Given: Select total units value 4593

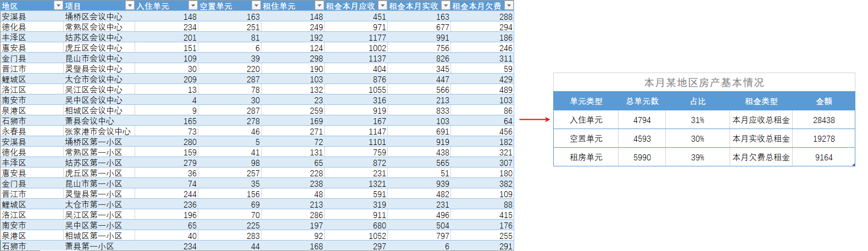Looking at the screenshot, I should [x=642, y=138].
